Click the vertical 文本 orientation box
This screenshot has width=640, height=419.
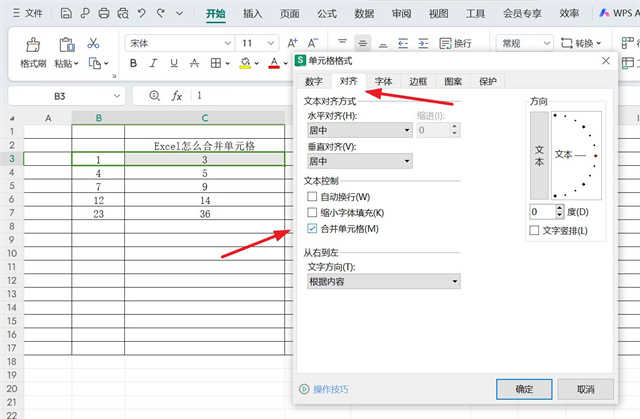coord(539,155)
